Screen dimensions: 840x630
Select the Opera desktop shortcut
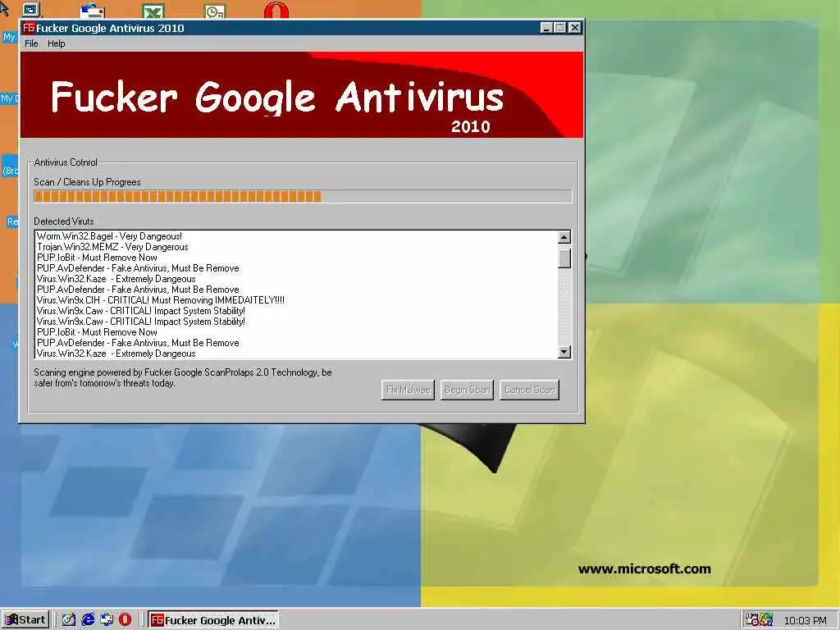click(x=276, y=10)
